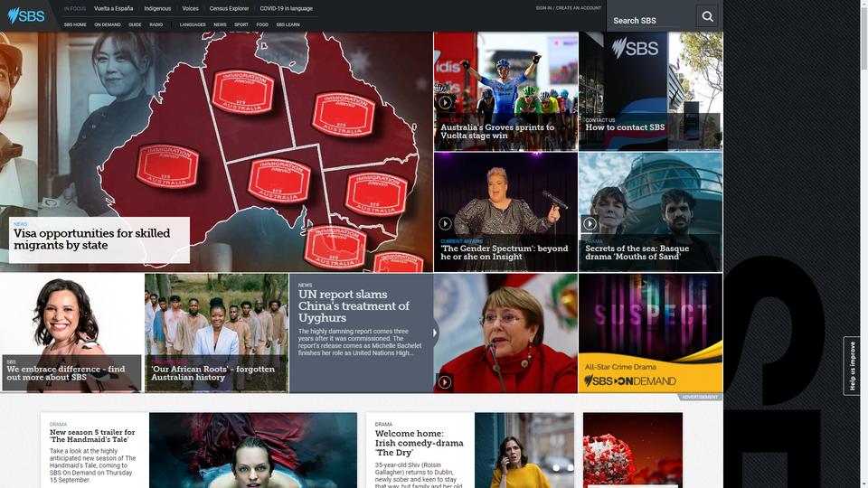This screenshot has width=868, height=488.
Task: Click the arrow beside the UN report summary
Action: click(435, 333)
